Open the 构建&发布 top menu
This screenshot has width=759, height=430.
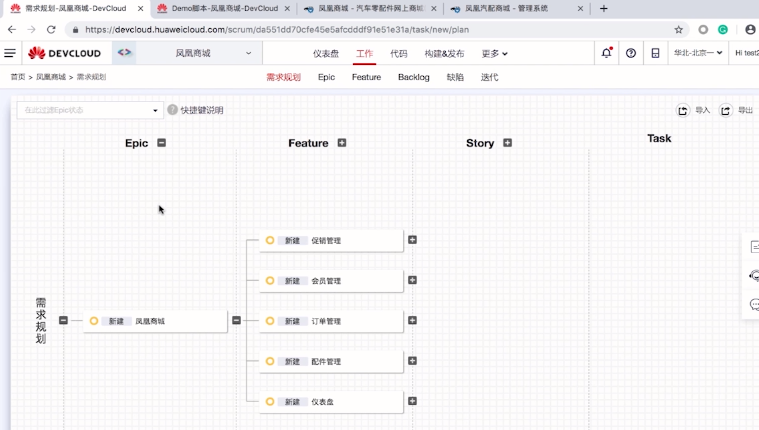pos(444,53)
